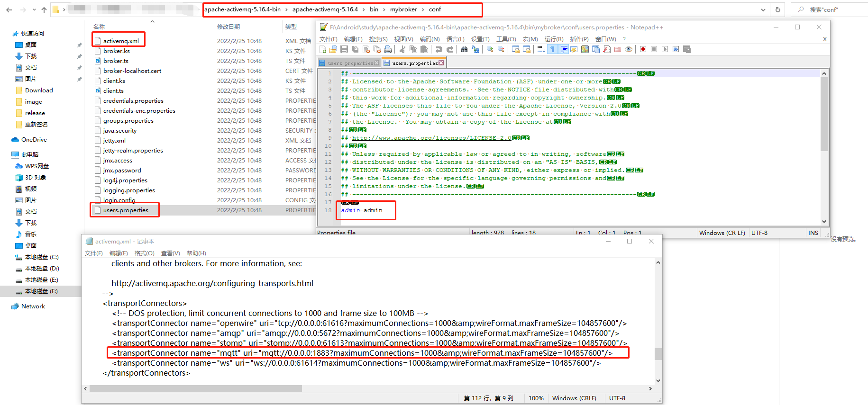Toggle the Function List icon

606,49
